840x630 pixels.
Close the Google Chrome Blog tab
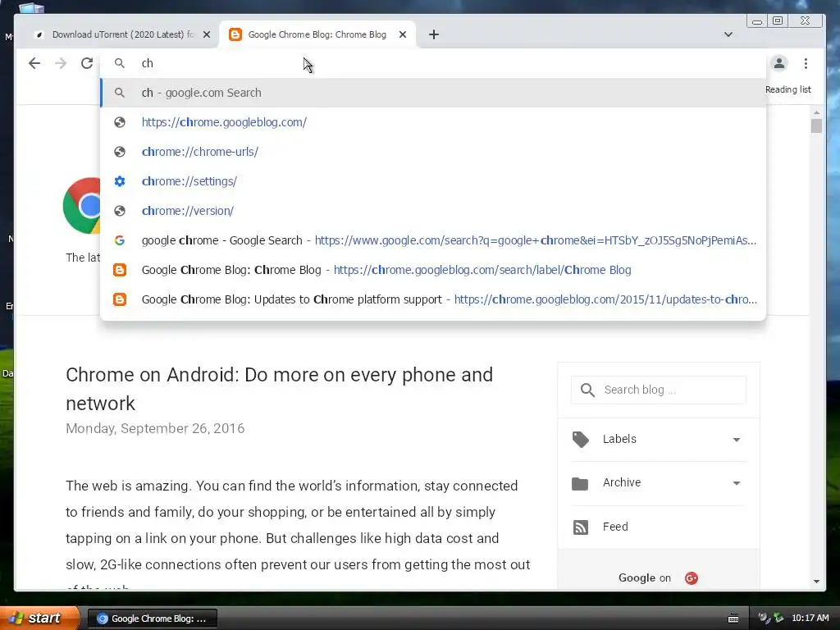403,34
